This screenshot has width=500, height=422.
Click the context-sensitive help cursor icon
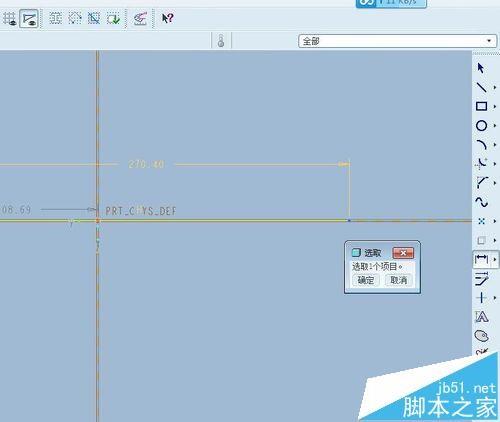[x=167, y=18]
